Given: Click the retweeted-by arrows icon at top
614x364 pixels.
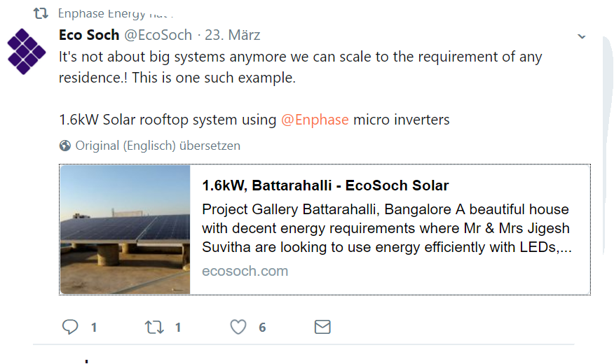Looking at the screenshot, I should [x=41, y=13].
